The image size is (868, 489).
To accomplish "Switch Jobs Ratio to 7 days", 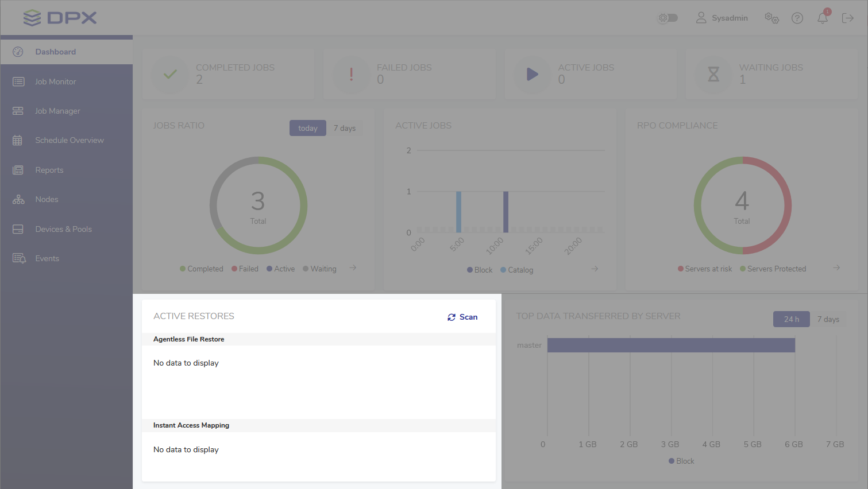I will 345,129.
